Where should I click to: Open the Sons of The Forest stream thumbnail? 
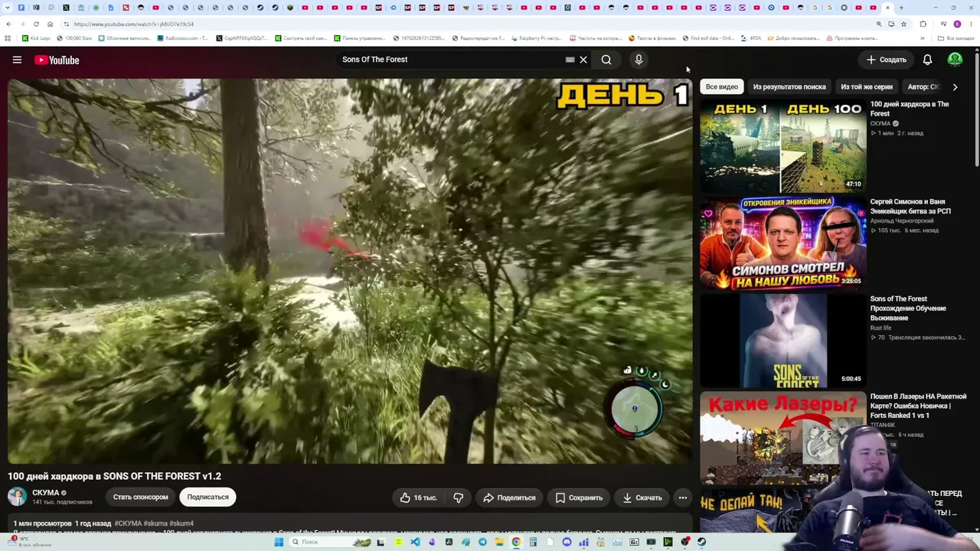tap(782, 340)
